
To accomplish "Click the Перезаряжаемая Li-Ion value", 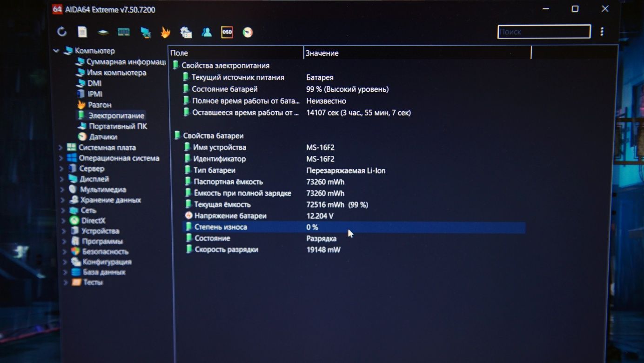I will (346, 170).
